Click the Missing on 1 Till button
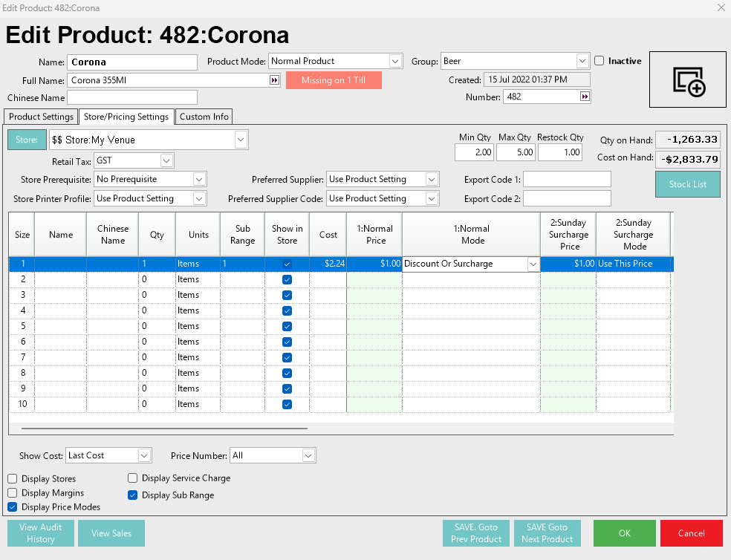 (x=334, y=80)
